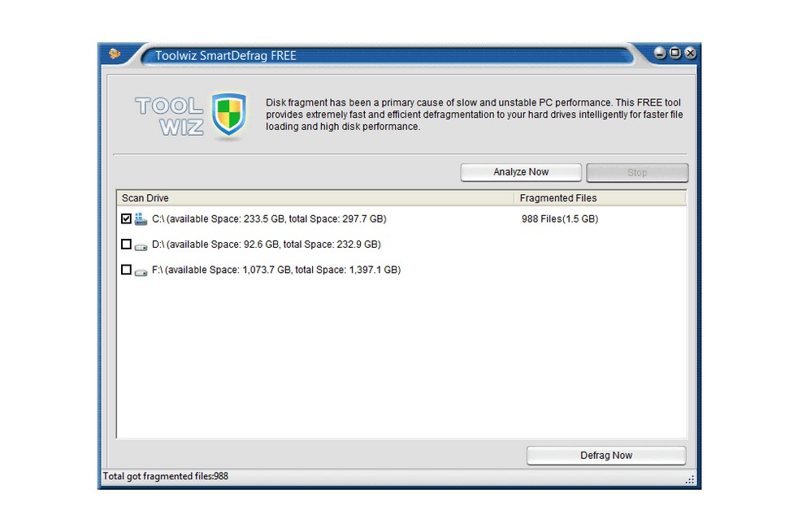
Task: Click the Toolwiz app icon in title bar
Action: point(115,54)
